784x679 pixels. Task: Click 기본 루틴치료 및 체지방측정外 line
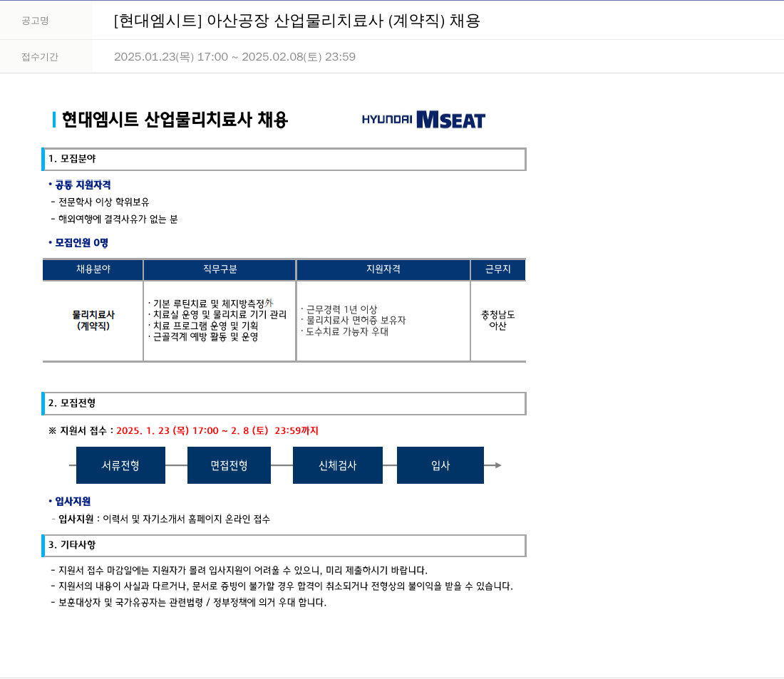point(211,304)
